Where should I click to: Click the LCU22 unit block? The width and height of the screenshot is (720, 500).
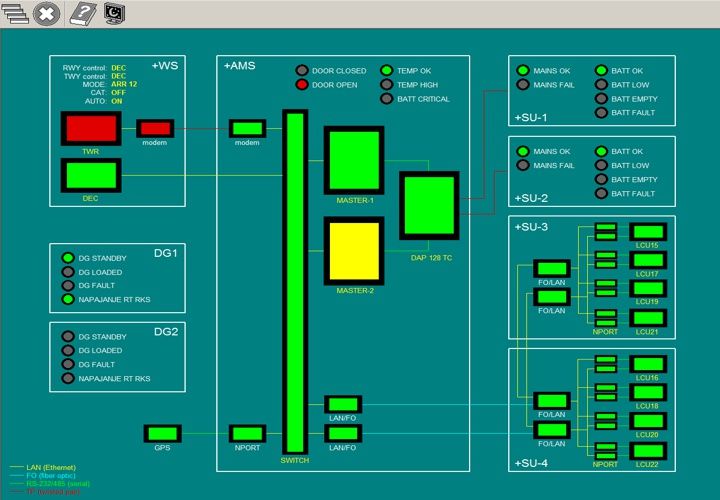tap(647, 451)
